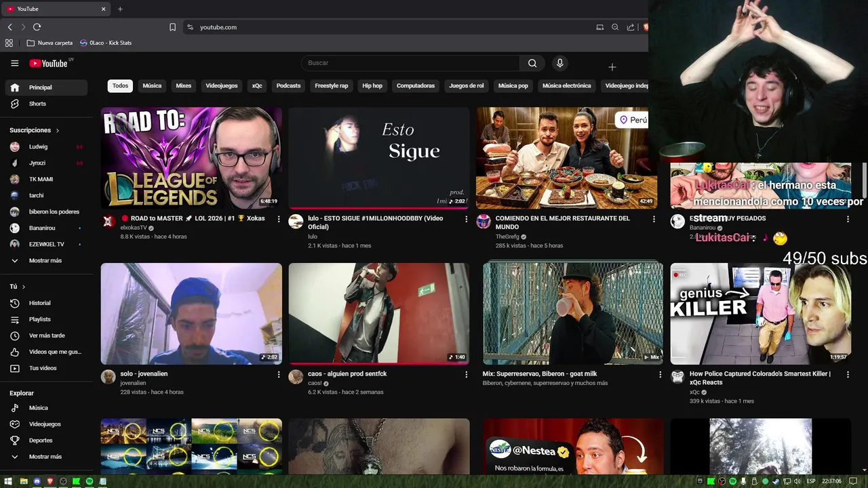
Task: Select the Freestyle rap filter chip
Action: 332,86
